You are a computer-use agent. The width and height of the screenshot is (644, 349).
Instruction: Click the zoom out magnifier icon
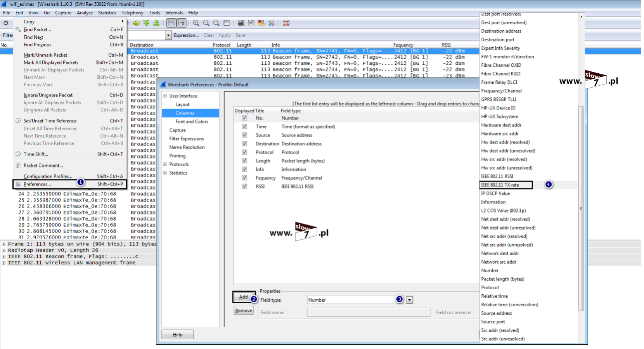pyautogui.click(x=206, y=23)
